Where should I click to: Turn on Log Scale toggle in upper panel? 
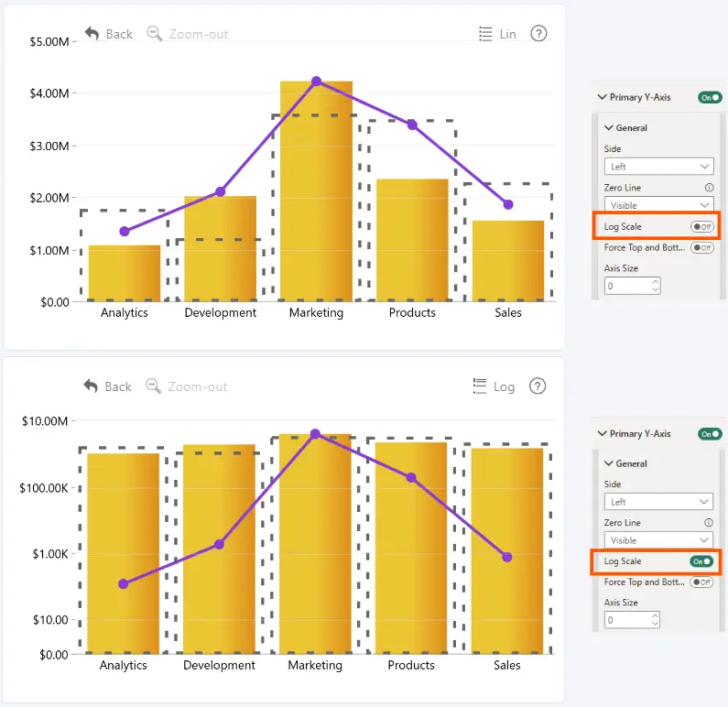click(x=702, y=226)
